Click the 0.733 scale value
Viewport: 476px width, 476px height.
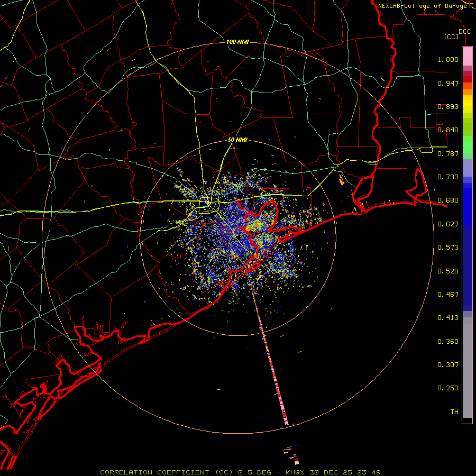point(448,177)
